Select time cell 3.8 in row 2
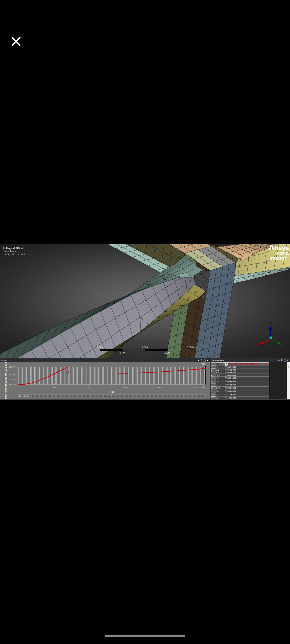This screenshot has height=644, width=290. click(x=220, y=370)
